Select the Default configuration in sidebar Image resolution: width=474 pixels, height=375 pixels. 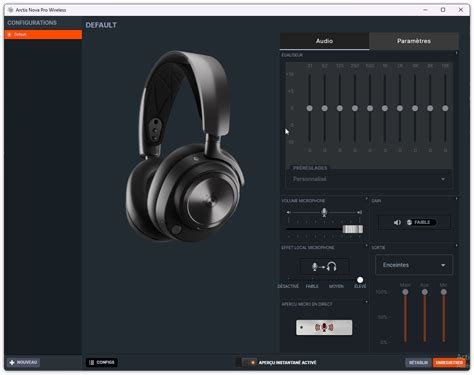(x=43, y=34)
